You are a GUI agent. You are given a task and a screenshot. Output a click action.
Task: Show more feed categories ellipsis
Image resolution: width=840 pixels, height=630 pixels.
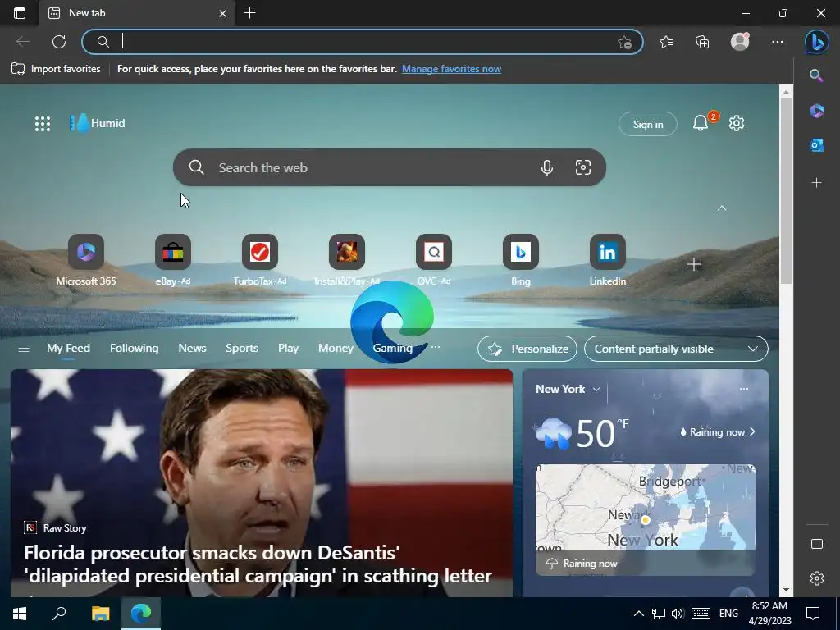(x=436, y=347)
